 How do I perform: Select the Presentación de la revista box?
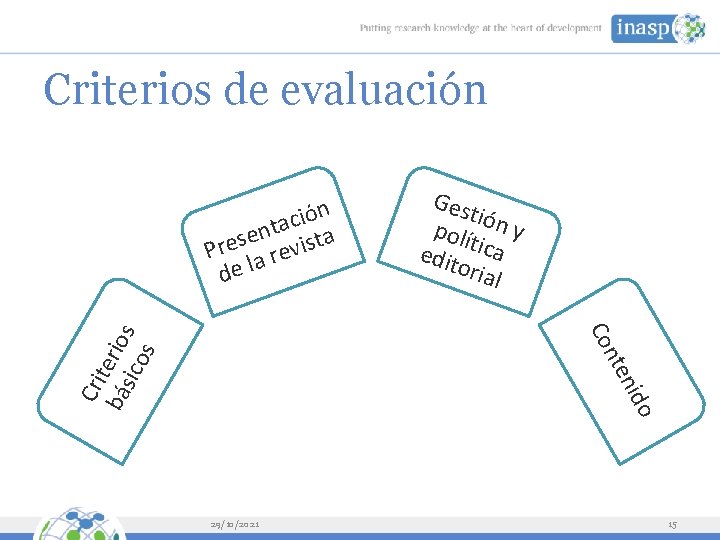pyautogui.click(x=273, y=242)
